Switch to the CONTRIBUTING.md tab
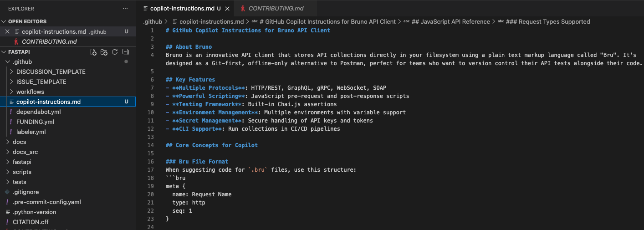Viewport: 644px width, 230px height. [276, 9]
